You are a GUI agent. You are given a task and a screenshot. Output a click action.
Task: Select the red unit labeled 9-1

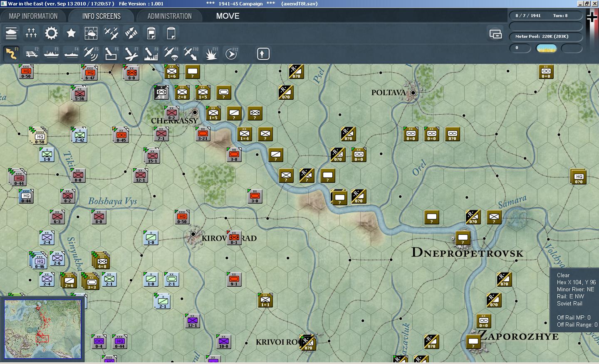coord(234,279)
